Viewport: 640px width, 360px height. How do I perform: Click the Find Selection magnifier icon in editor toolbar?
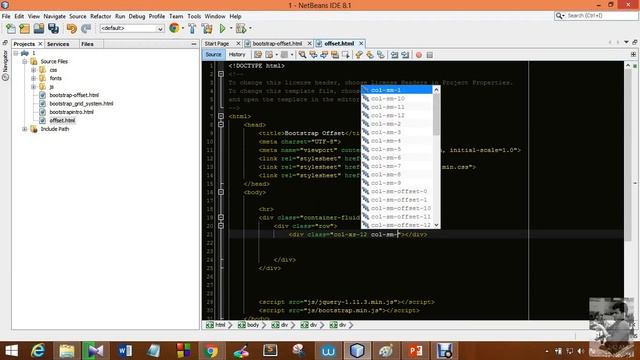(302, 55)
